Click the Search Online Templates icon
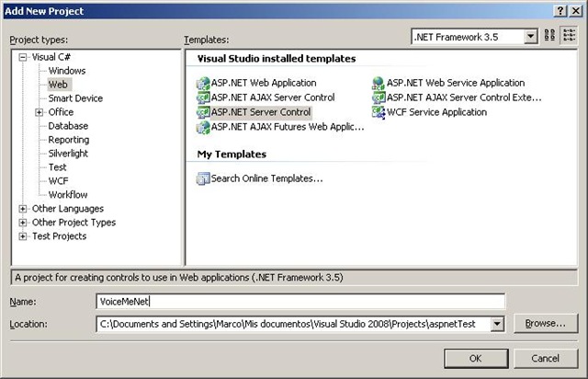 click(203, 178)
